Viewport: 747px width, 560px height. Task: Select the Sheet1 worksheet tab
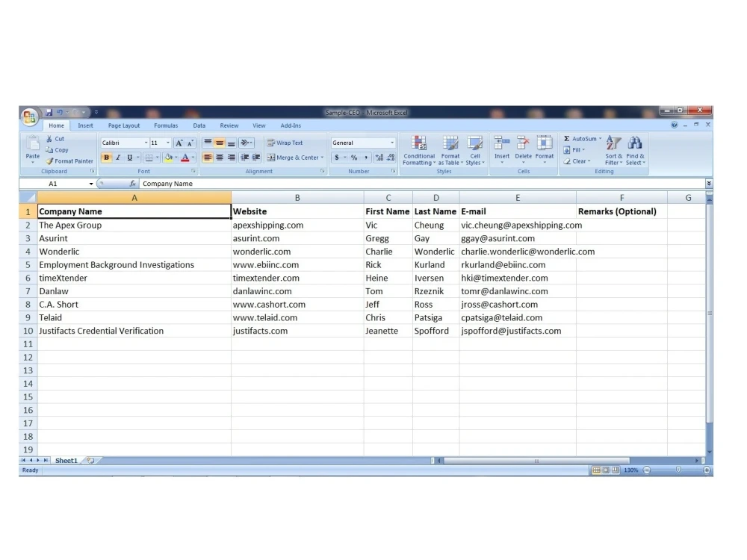tap(66, 461)
